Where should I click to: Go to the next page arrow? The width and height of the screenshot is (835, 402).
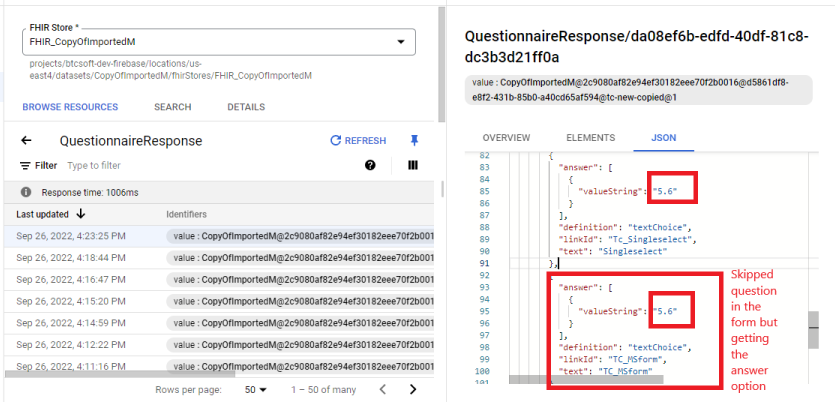(413, 389)
